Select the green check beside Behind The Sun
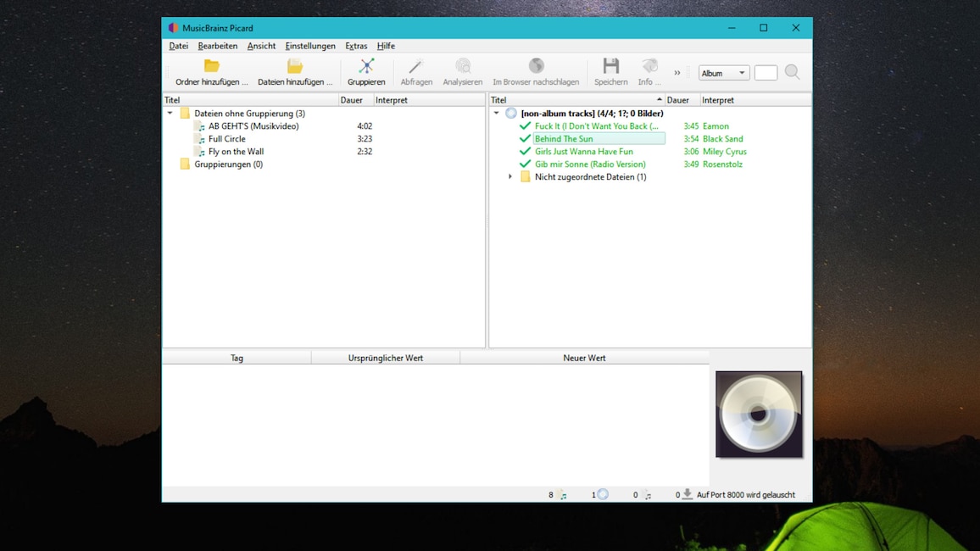 (x=524, y=138)
